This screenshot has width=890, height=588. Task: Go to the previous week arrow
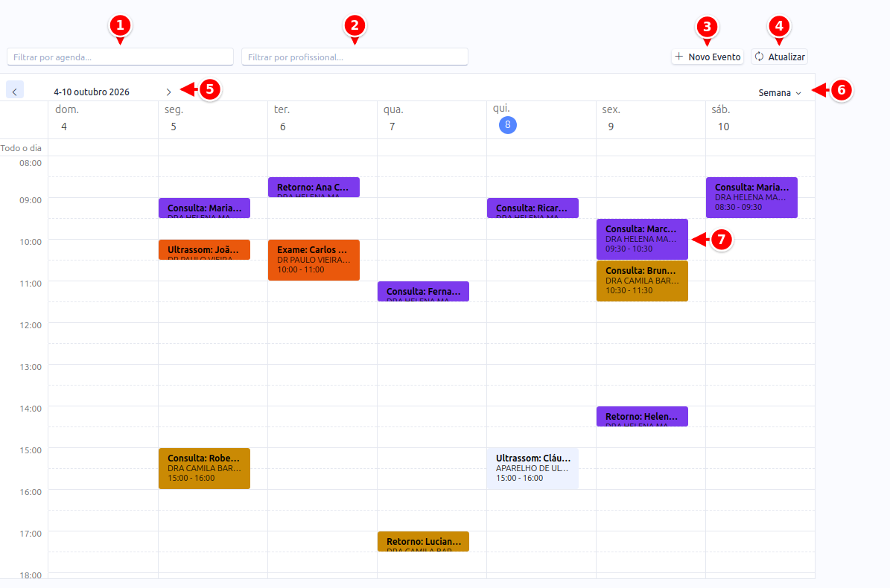pyautogui.click(x=15, y=91)
